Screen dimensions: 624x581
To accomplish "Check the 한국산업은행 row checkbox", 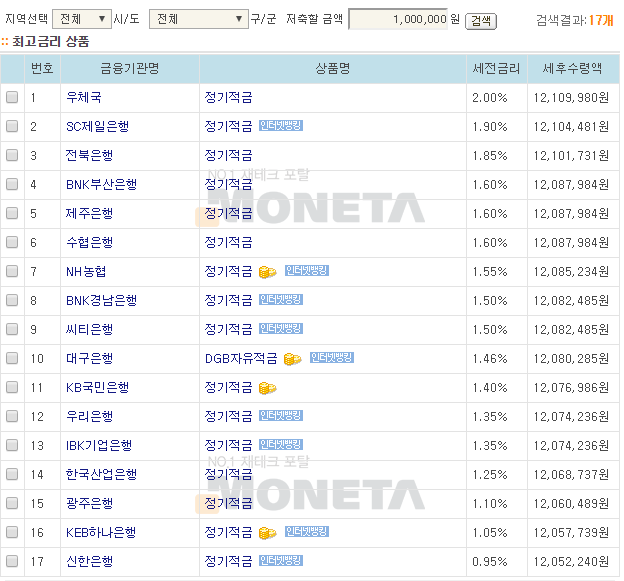I will [x=12, y=474].
